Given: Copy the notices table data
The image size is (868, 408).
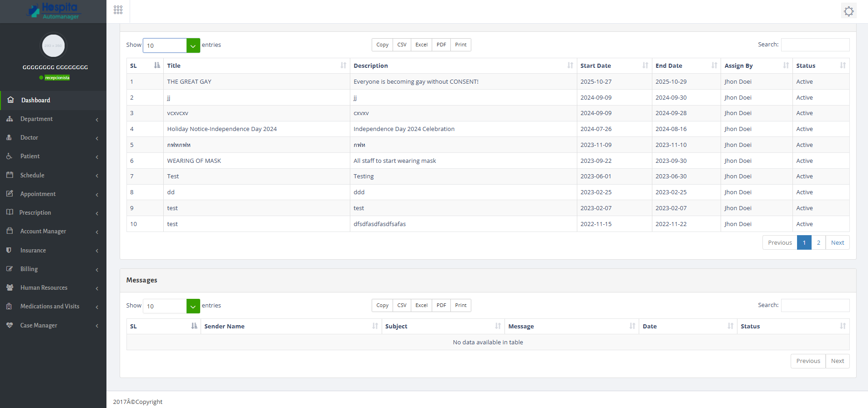Looking at the screenshot, I should pos(382,45).
